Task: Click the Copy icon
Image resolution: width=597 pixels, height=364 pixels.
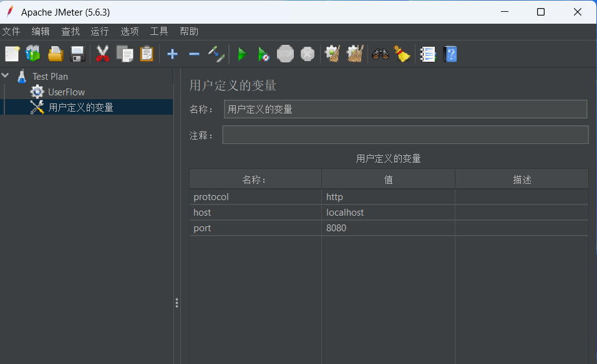Action: pyautogui.click(x=125, y=54)
